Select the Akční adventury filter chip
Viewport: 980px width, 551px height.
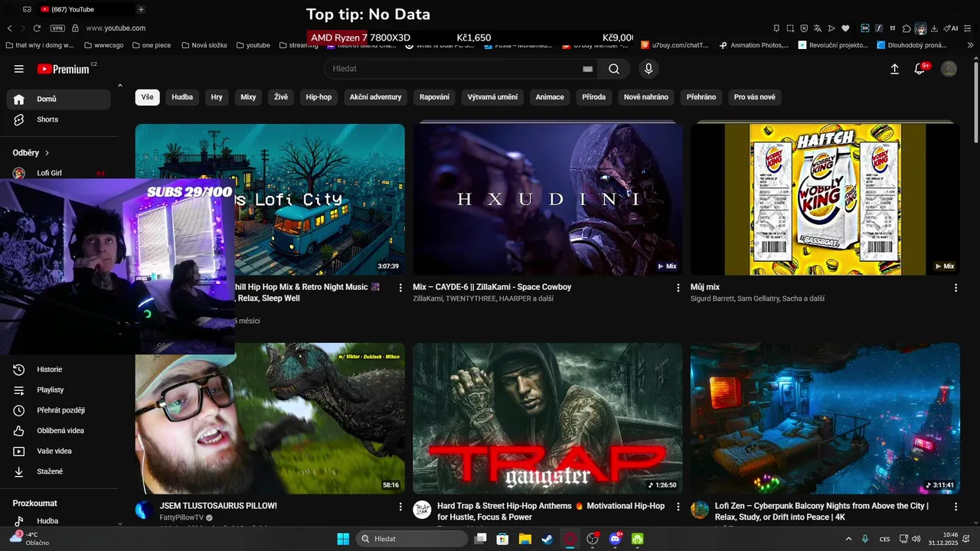tap(375, 97)
